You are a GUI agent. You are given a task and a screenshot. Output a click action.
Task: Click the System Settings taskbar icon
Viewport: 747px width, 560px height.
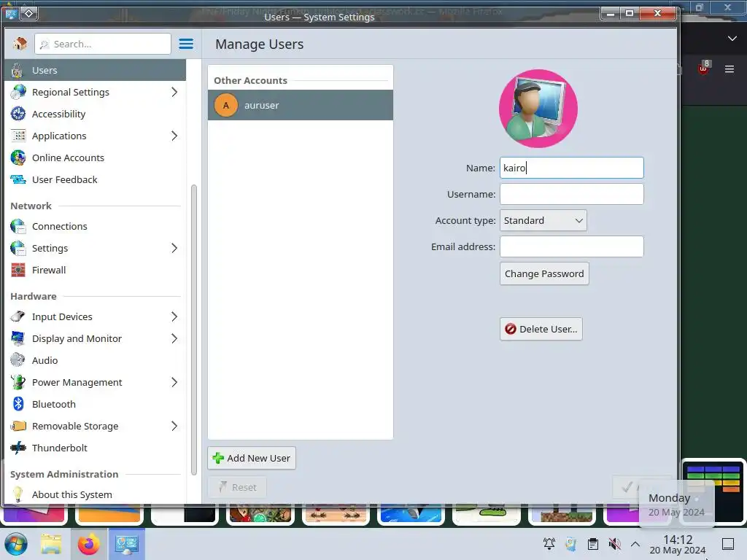[x=126, y=544]
